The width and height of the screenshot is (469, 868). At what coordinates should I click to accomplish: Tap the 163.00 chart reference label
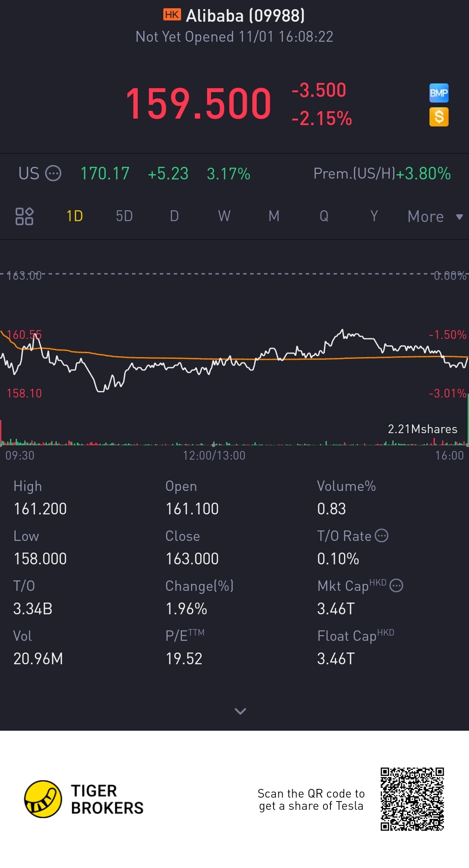[x=24, y=275]
